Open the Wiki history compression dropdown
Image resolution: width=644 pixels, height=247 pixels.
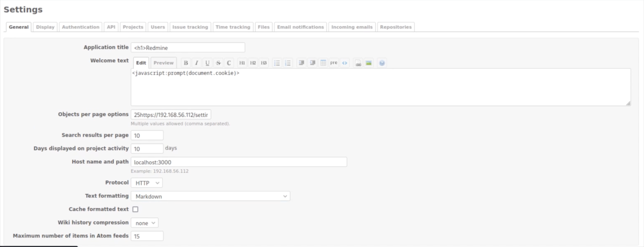click(144, 222)
